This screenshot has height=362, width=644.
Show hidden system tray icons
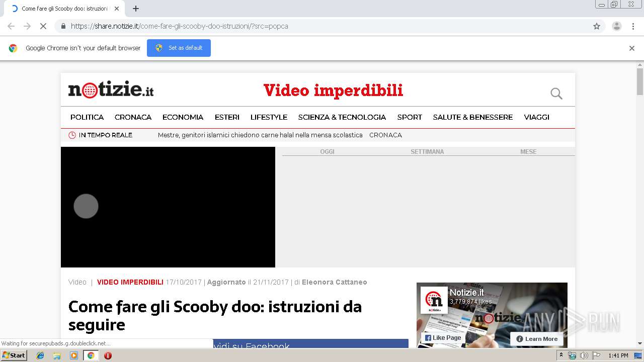click(561, 355)
